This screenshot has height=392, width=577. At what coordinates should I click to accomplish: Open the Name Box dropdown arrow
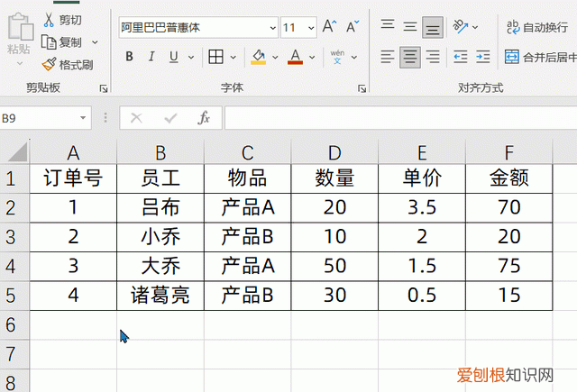tap(83, 118)
